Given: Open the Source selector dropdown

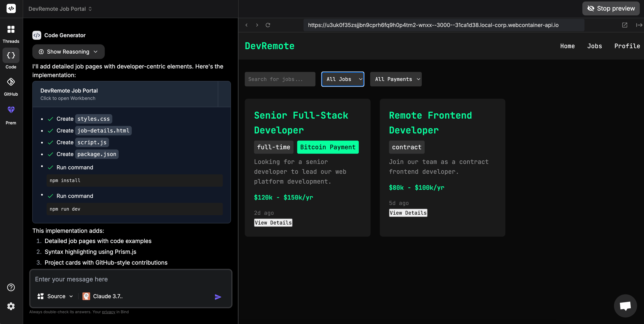Looking at the screenshot, I should click(55, 296).
